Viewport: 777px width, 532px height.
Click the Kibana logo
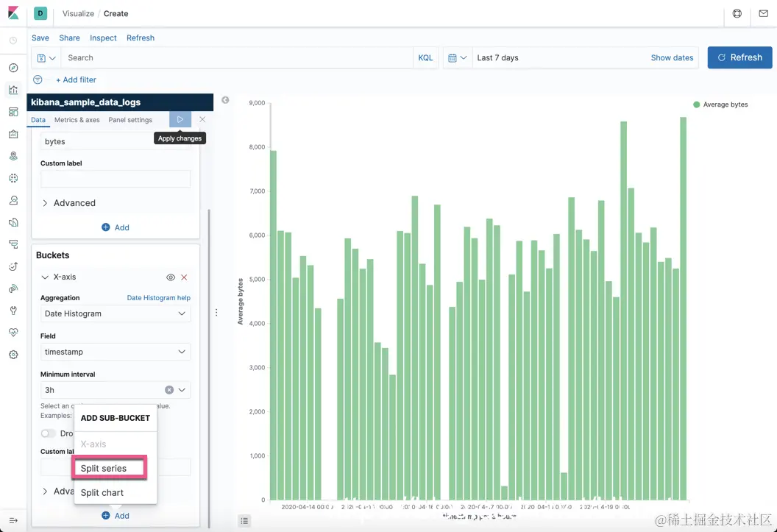13,13
